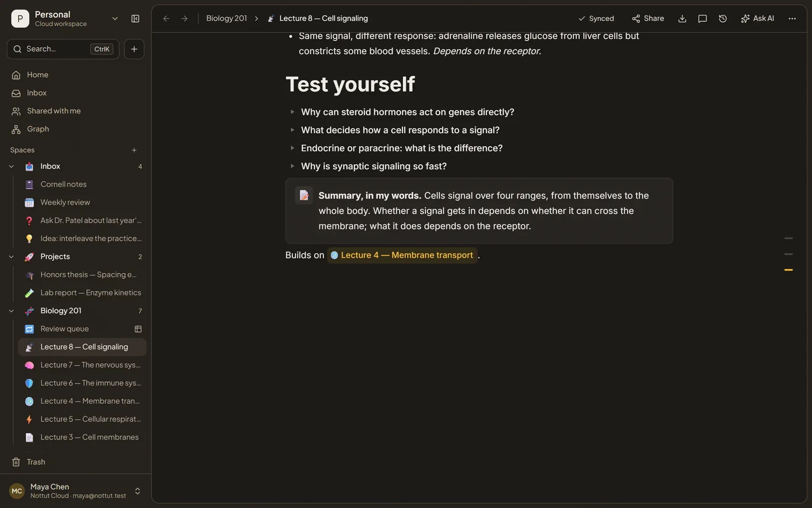Collapse the Biology 201 space chevron

(x=12, y=311)
